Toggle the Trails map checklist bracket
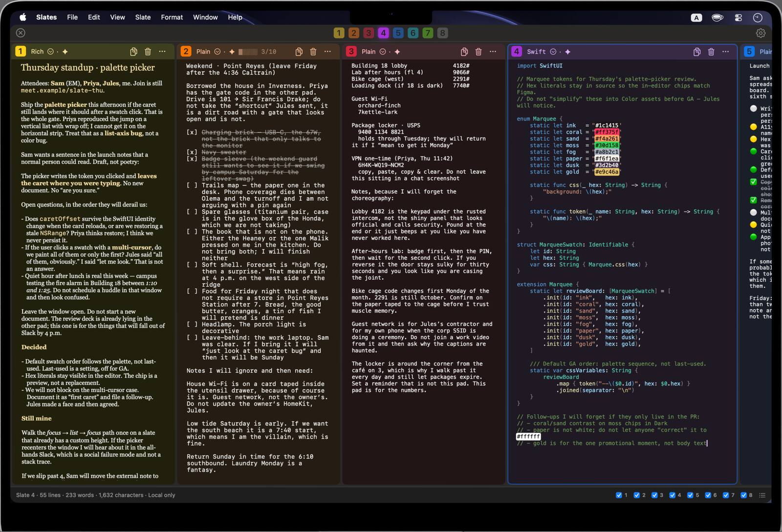782x532 pixels. [x=192, y=185]
